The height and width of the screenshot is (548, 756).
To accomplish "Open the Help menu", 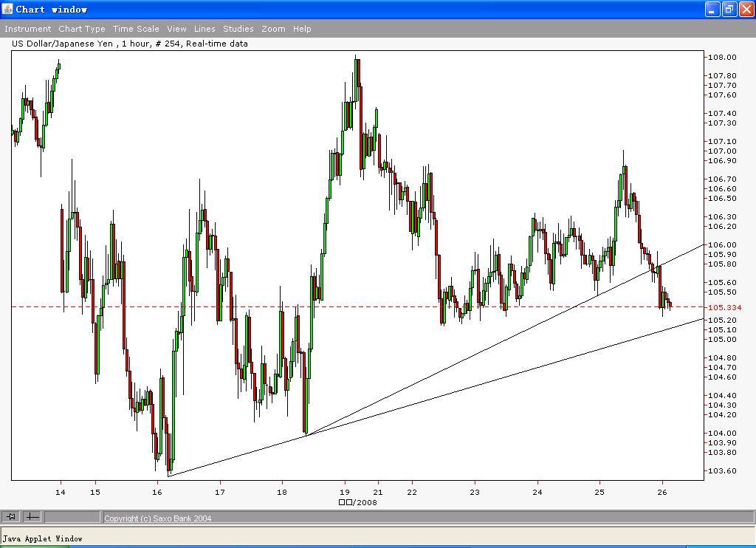I will (302, 29).
